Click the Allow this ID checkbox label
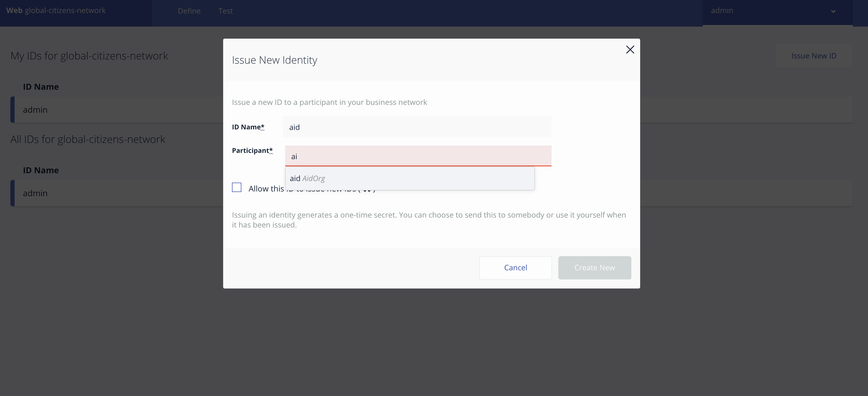 [x=266, y=189]
